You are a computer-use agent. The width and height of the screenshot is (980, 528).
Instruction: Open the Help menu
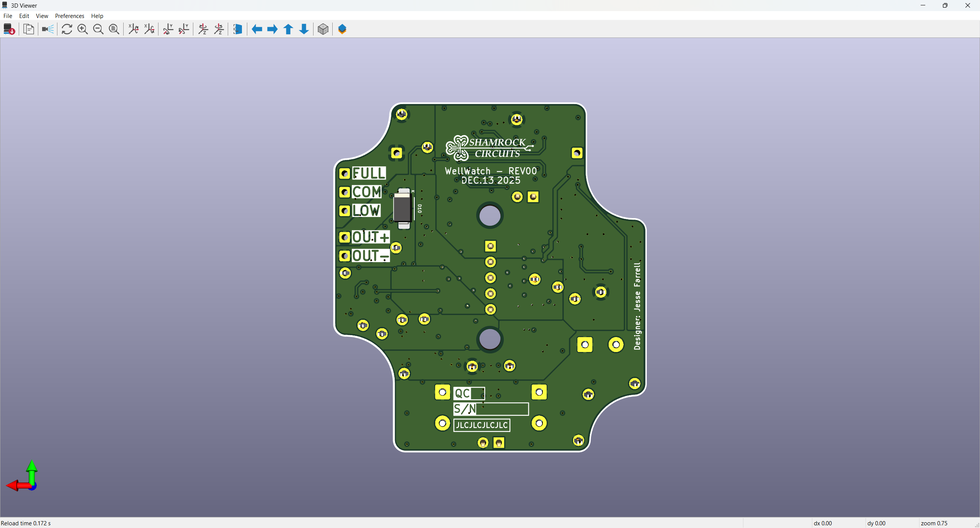[97, 16]
